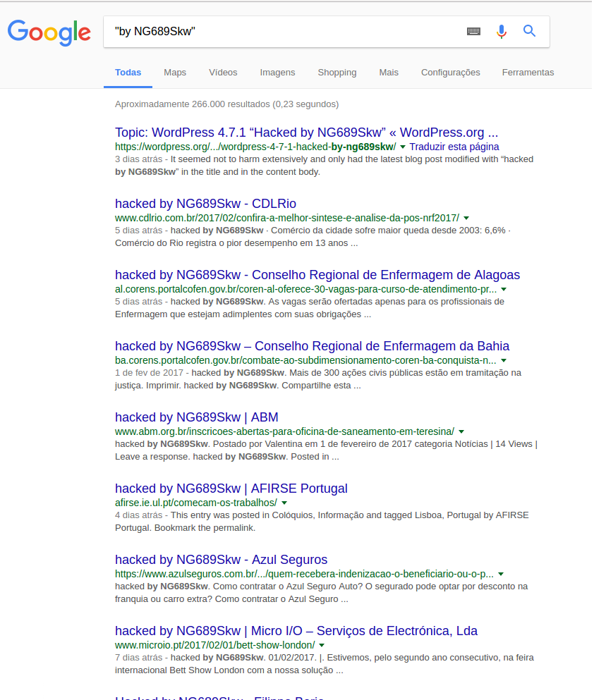
Task: Click snippet "Como contratar o Azul Seguro Auto?"
Action: coord(288,587)
